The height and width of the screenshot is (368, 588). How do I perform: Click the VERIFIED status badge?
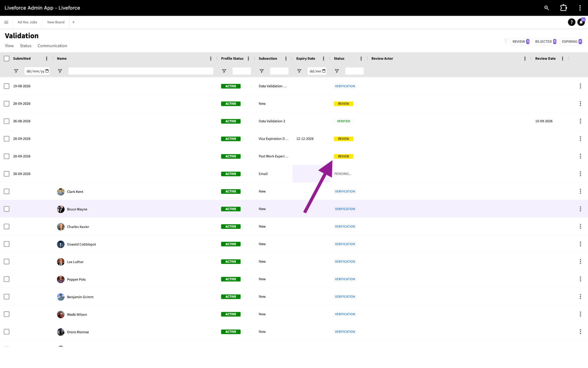tap(343, 121)
